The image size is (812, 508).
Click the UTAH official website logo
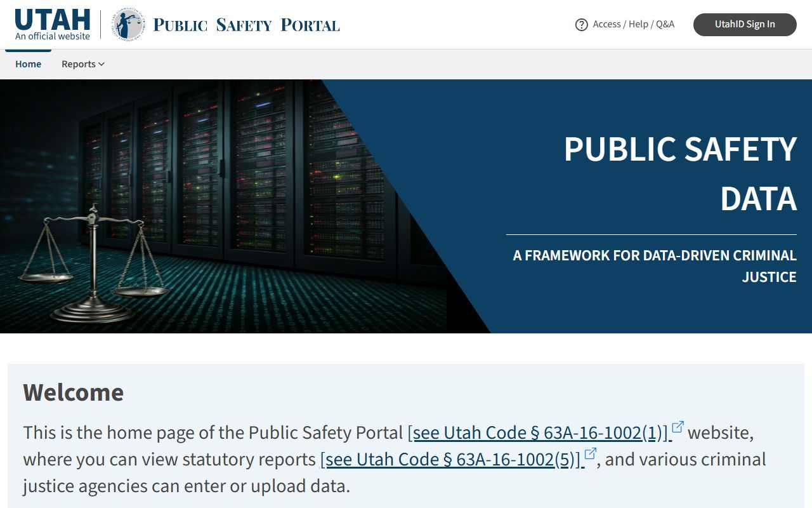(x=53, y=25)
